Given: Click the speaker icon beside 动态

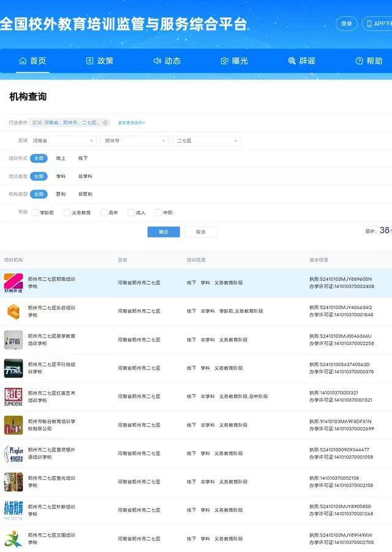Looking at the screenshot, I should point(157,61).
